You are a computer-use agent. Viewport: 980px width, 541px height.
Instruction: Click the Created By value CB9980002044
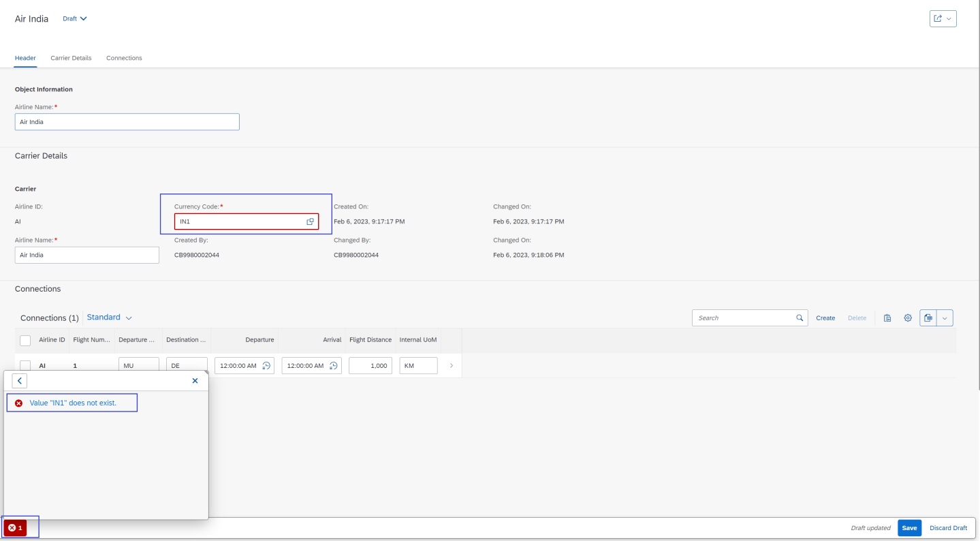pos(197,256)
